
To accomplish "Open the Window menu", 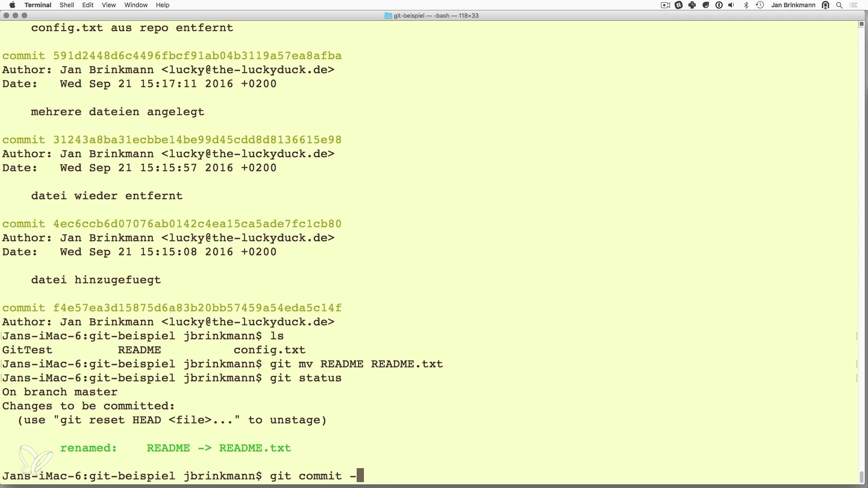I will [x=136, y=5].
